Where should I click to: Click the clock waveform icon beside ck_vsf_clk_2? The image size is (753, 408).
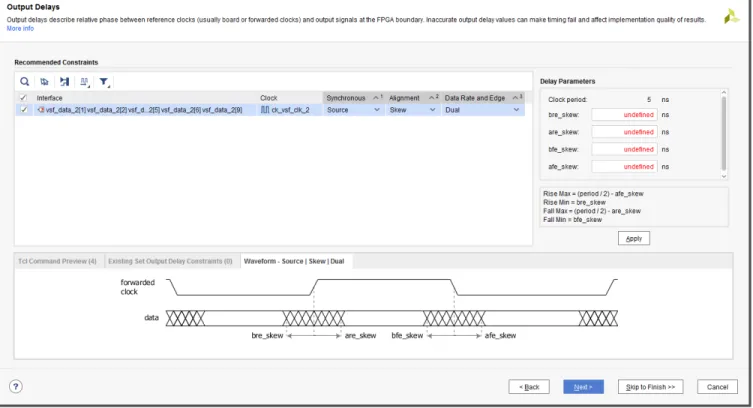(x=265, y=110)
